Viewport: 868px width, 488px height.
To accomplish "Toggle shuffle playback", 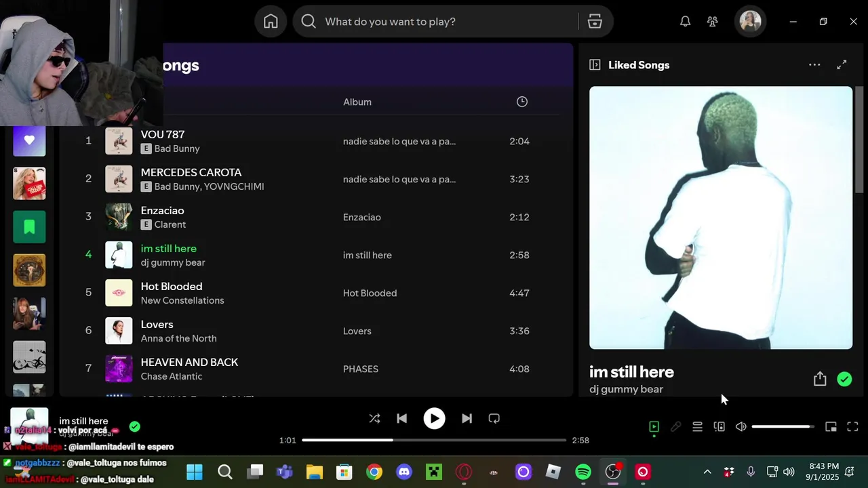I will 374,419.
